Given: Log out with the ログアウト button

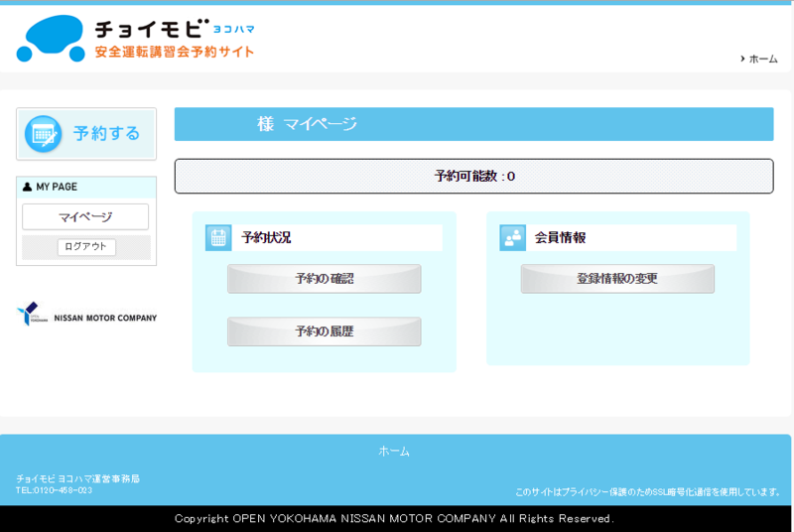Looking at the screenshot, I should pyautogui.click(x=86, y=246).
